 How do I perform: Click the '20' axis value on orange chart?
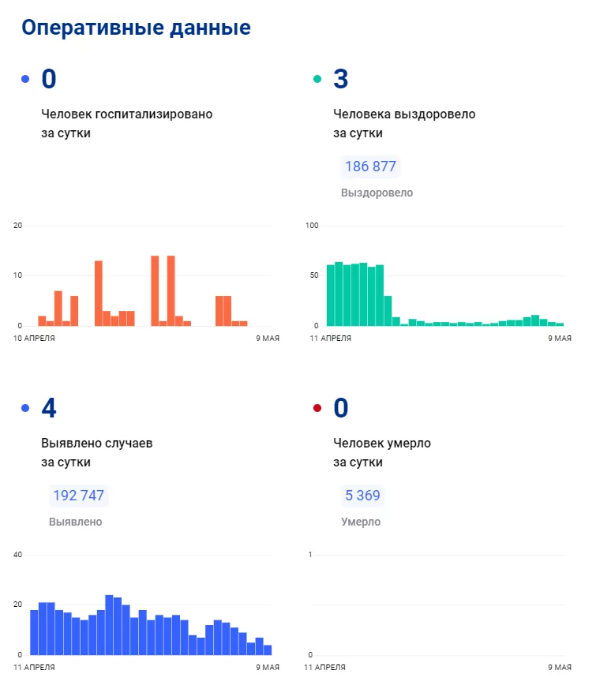(17, 226)
